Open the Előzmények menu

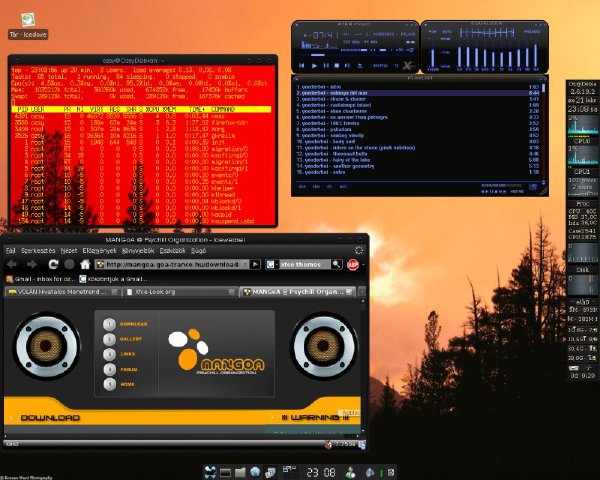point(99,251)
